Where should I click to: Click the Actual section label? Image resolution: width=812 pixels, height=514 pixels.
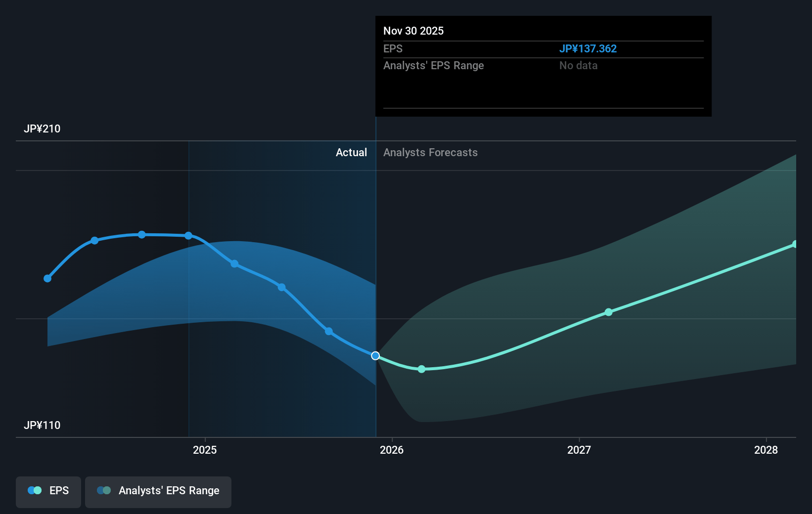point(351,153)
